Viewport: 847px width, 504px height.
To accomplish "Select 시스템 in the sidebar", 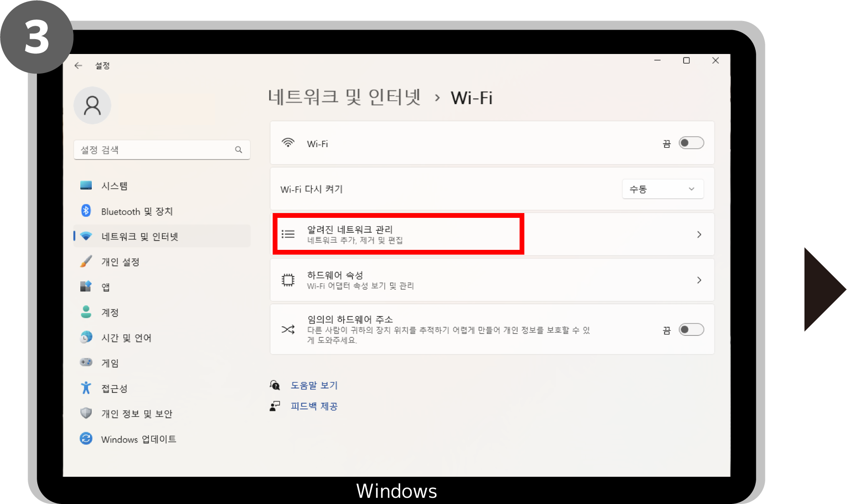I will click(x=114, y=186).
